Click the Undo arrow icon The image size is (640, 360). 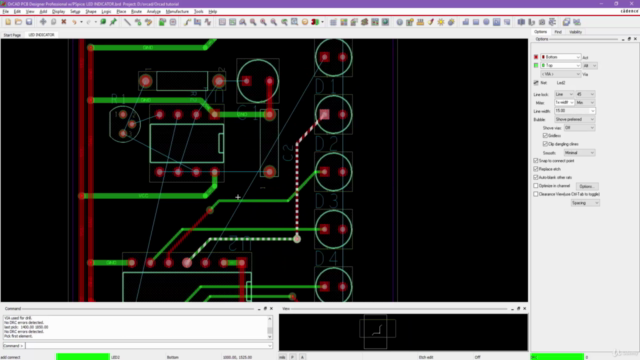[74, 22]
